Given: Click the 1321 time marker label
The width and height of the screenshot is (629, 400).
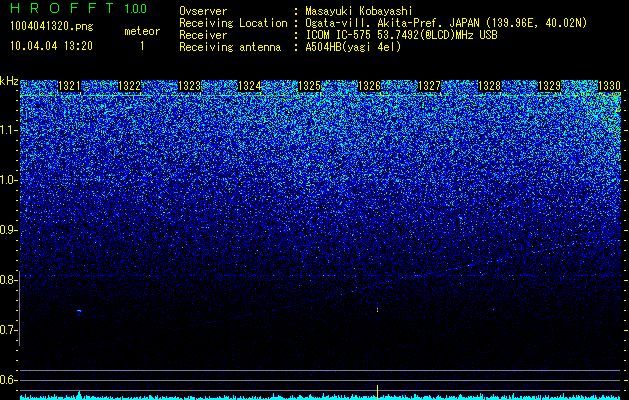Looking at the screenshot, I should click(x=69, y=86).
